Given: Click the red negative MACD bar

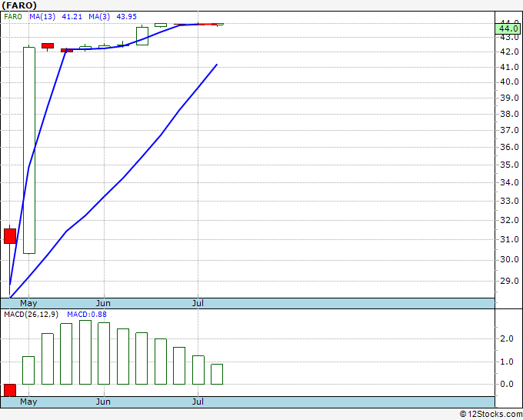Looking at the screenshot, I should pyautogui.click(x=10, y=390).
